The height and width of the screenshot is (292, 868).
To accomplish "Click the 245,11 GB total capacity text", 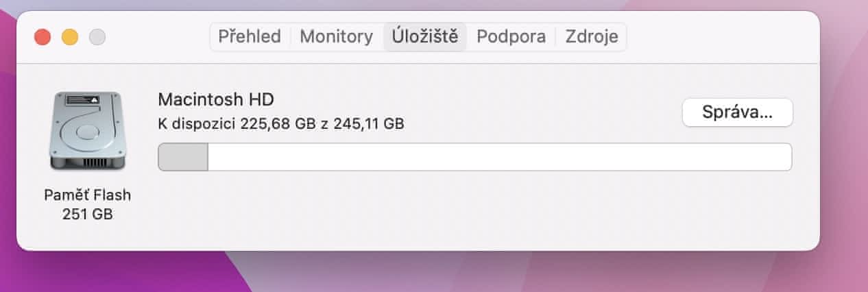I will (x=368, y=124).
